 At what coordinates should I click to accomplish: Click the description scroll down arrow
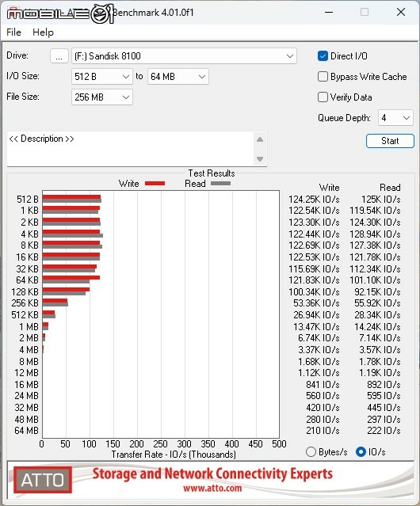(260, 159)
